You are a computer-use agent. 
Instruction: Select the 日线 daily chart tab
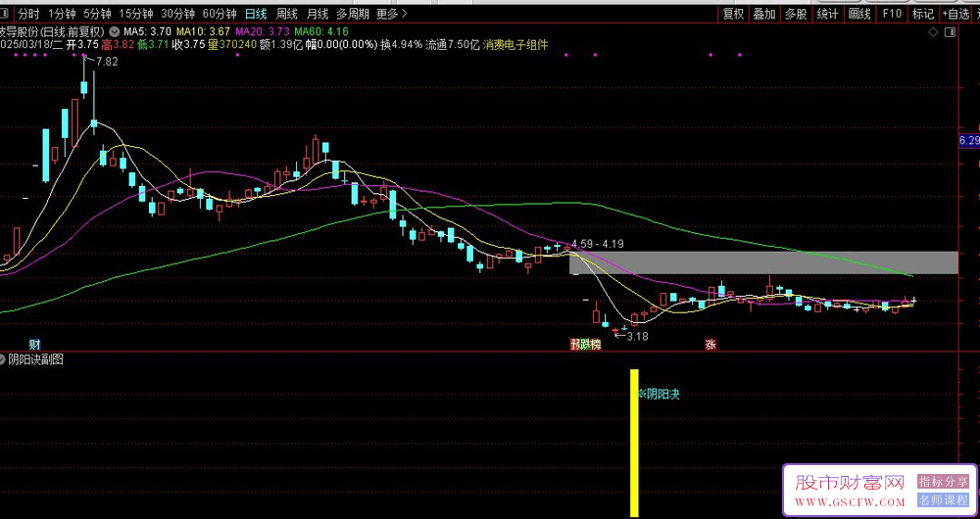click(x=256, y=13)
